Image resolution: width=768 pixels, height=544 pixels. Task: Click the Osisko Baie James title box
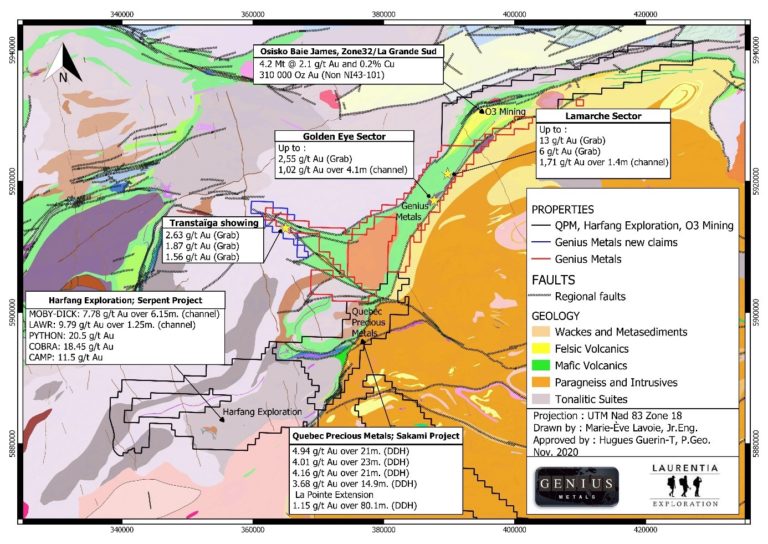click(348, 51)
